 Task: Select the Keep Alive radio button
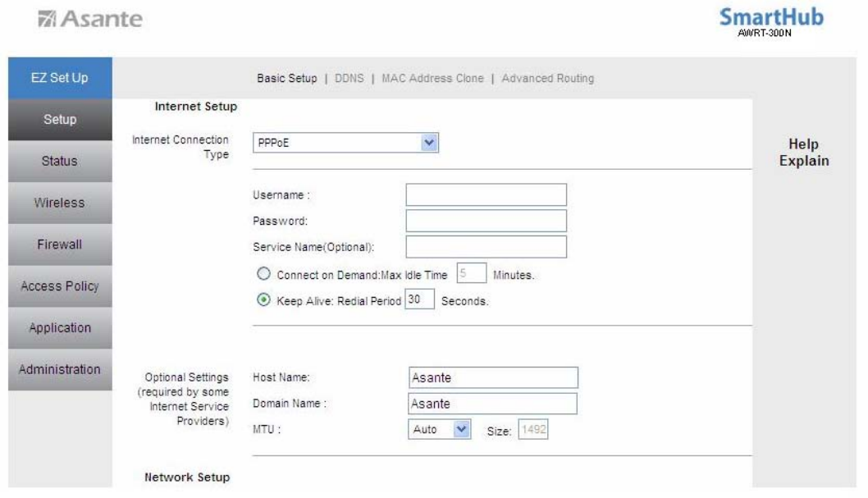click(263, 300)
